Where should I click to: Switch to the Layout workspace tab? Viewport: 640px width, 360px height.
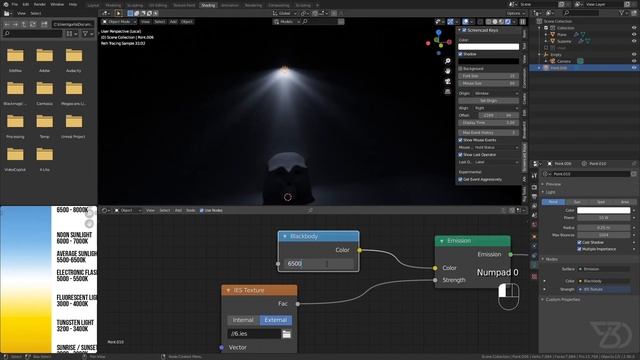pyautogui.click(x=93, y=5)
